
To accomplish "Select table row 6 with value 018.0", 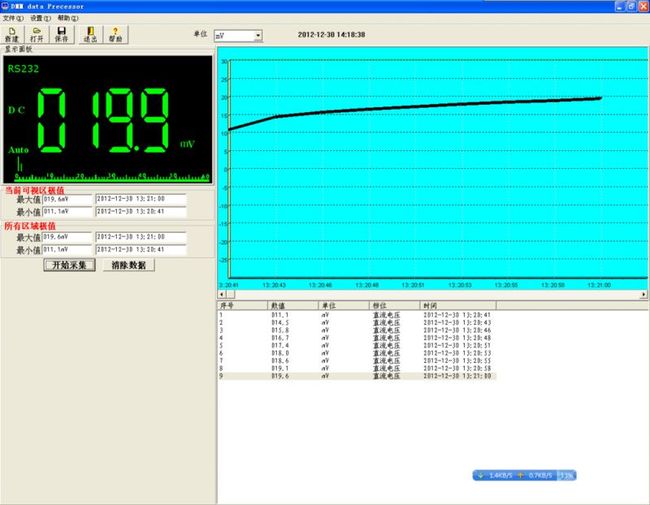I will pos(357,353).
